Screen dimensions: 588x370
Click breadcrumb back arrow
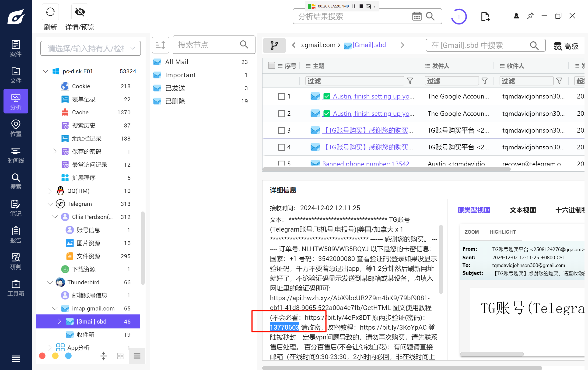[294, 45]
